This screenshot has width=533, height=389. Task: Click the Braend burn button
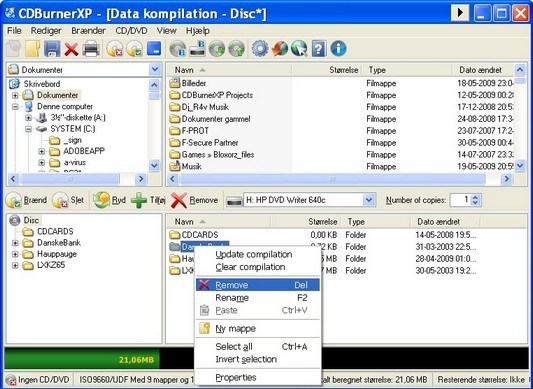(26, 200)
